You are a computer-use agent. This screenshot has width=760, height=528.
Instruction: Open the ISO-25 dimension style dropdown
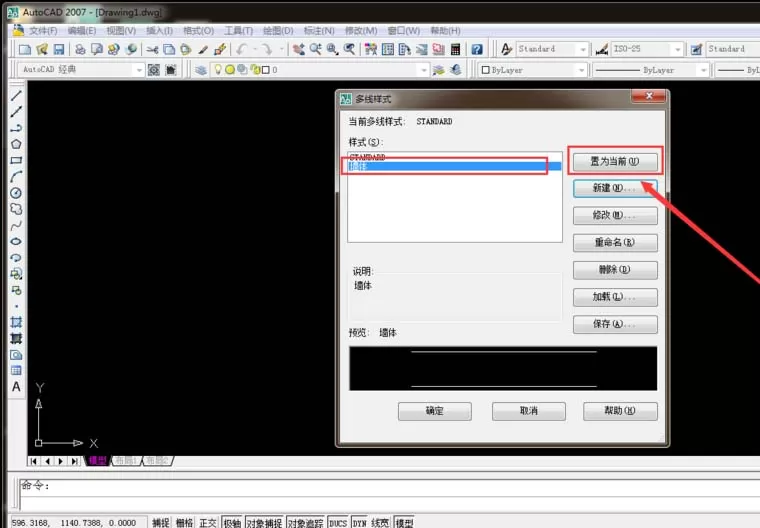647,49
